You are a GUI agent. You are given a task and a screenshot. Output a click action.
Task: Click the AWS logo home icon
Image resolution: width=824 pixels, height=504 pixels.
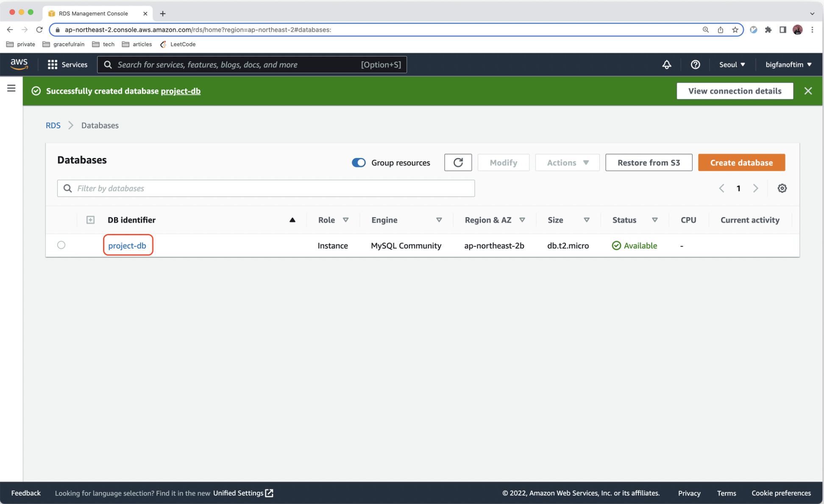(x=19, y=64)
